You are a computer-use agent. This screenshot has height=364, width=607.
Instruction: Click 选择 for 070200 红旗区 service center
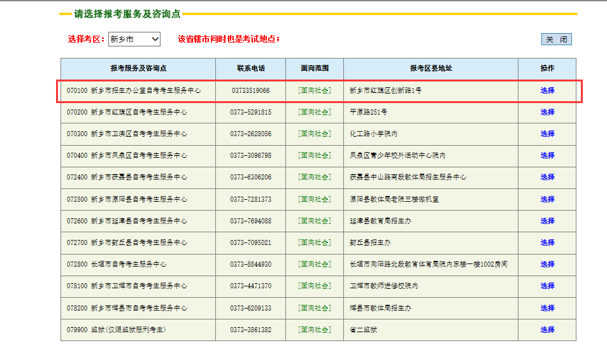click(x=547, y=112)
